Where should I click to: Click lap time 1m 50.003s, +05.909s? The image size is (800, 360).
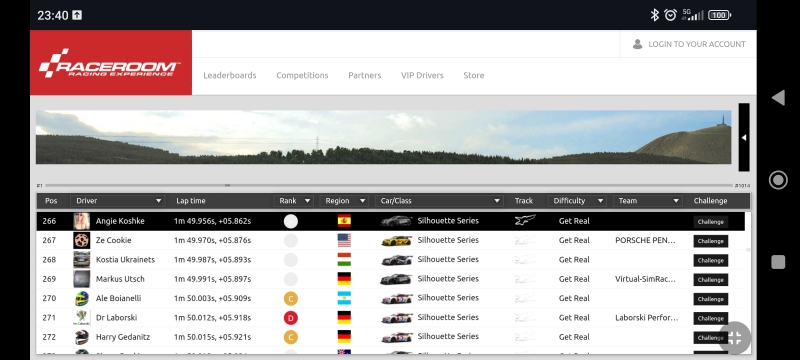212,298
